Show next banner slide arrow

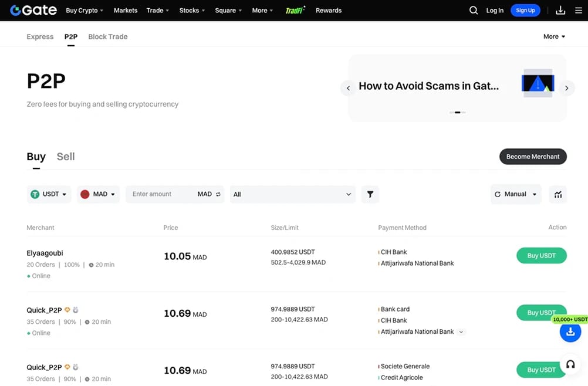(567, 88)
